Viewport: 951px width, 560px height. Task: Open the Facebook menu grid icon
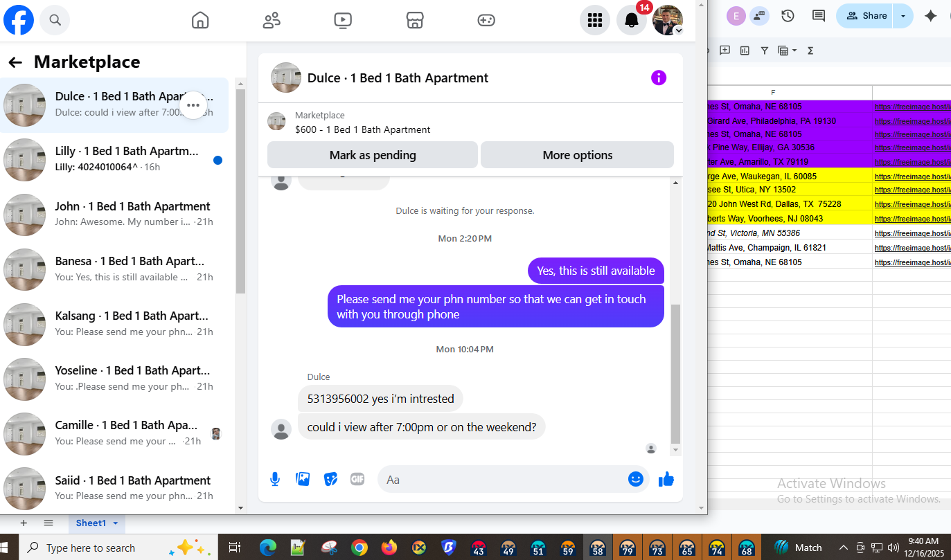595,20
